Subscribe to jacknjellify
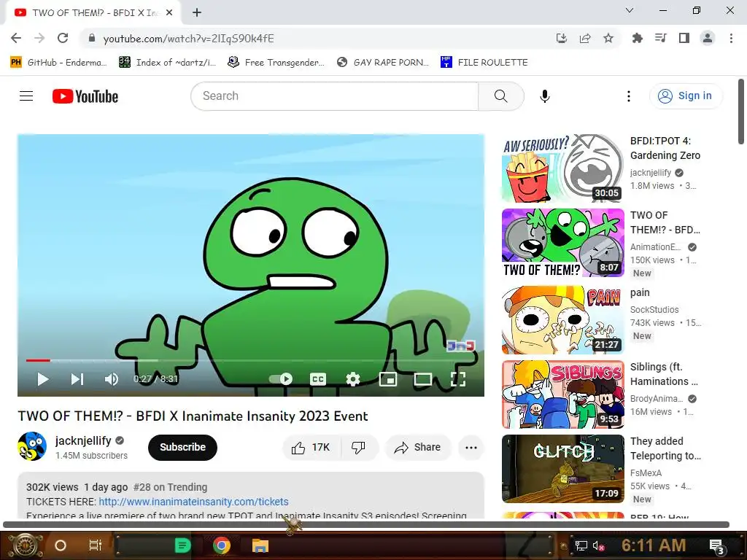Screen dimensions: 747x560 tap(182, 448)
